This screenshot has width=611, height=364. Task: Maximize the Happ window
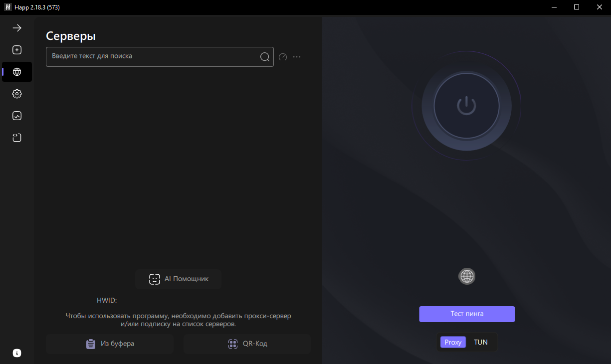577,7
